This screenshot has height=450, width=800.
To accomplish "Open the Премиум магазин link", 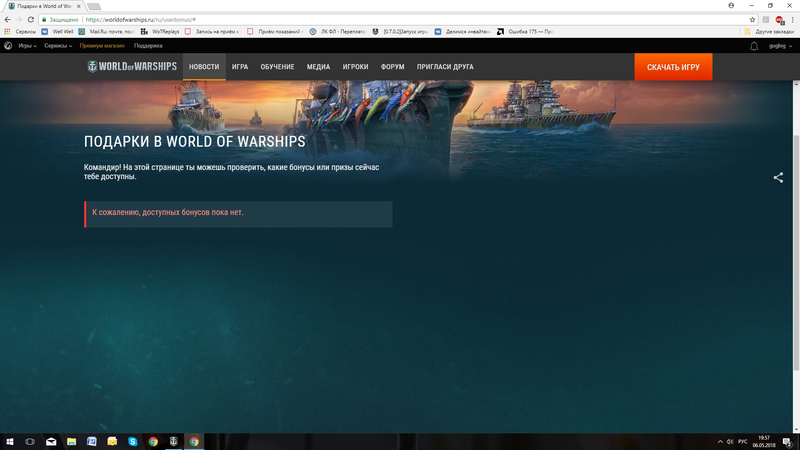I will point(102,46).
